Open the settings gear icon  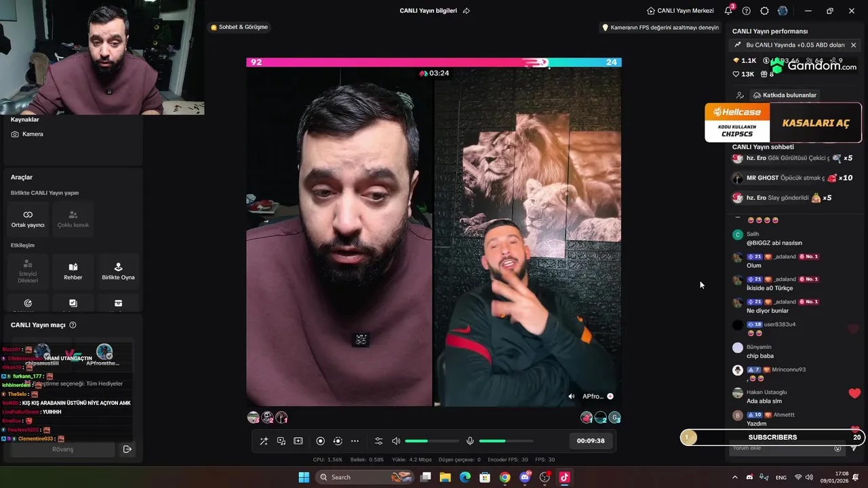(764, 11)
